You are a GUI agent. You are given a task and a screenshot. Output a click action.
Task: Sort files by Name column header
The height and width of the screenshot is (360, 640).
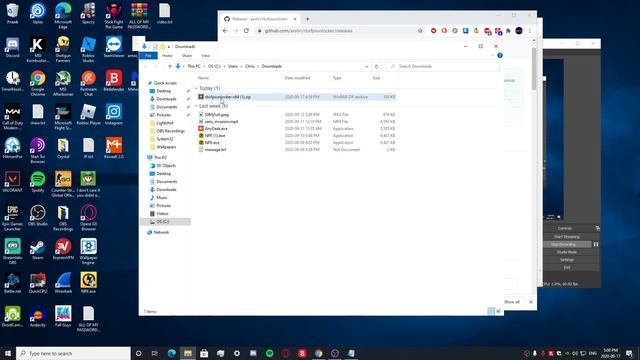203,78
